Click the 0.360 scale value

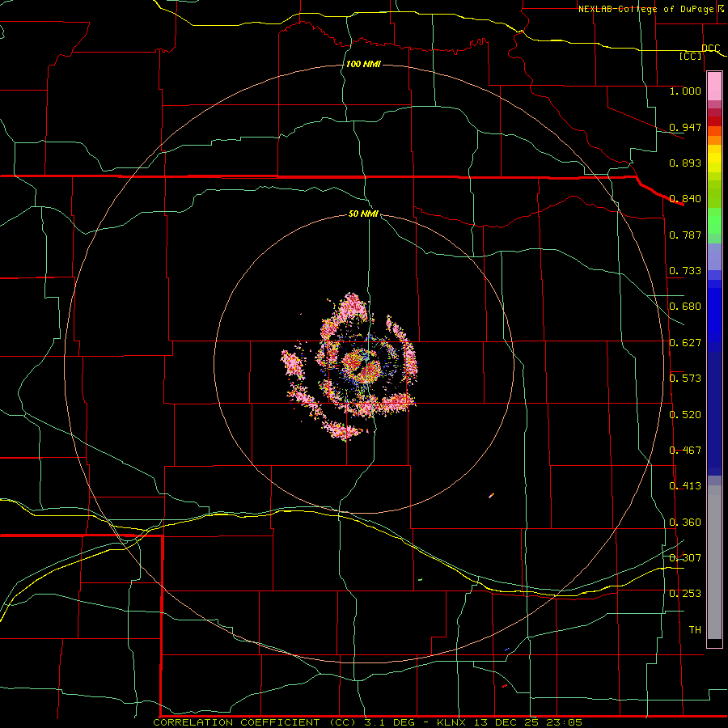coord(685,523)
